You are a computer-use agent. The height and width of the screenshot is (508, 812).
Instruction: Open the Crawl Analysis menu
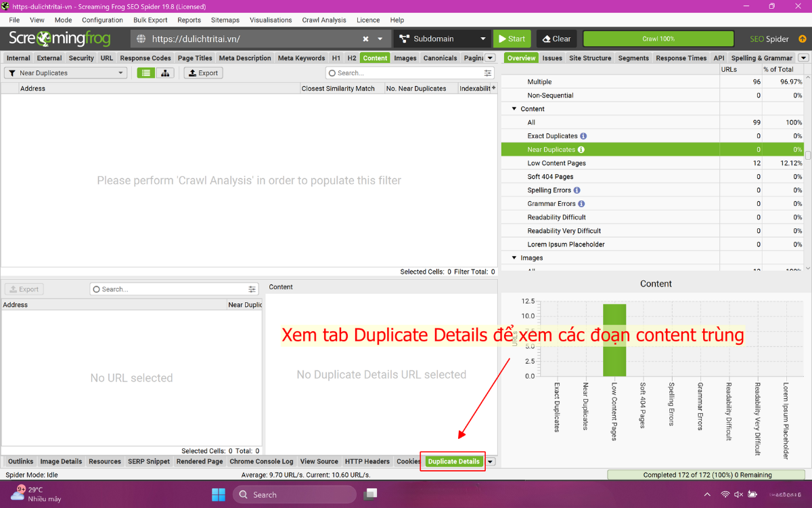pyautogui.click(x=323, y=20)
